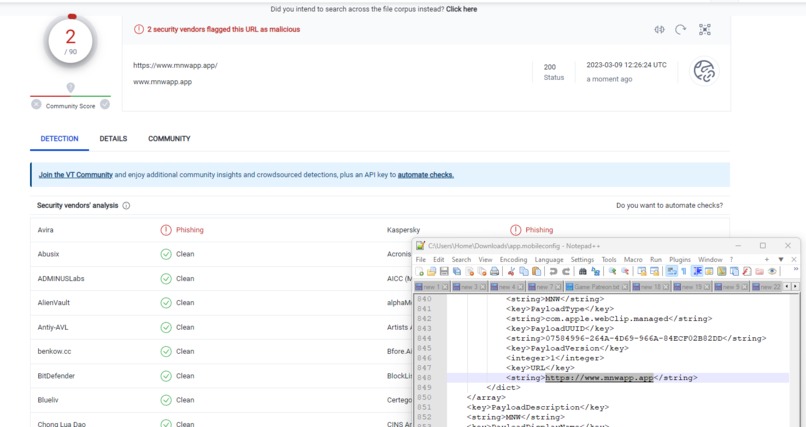
Task: Open the File menu in Notepad++
Action: 420,259
